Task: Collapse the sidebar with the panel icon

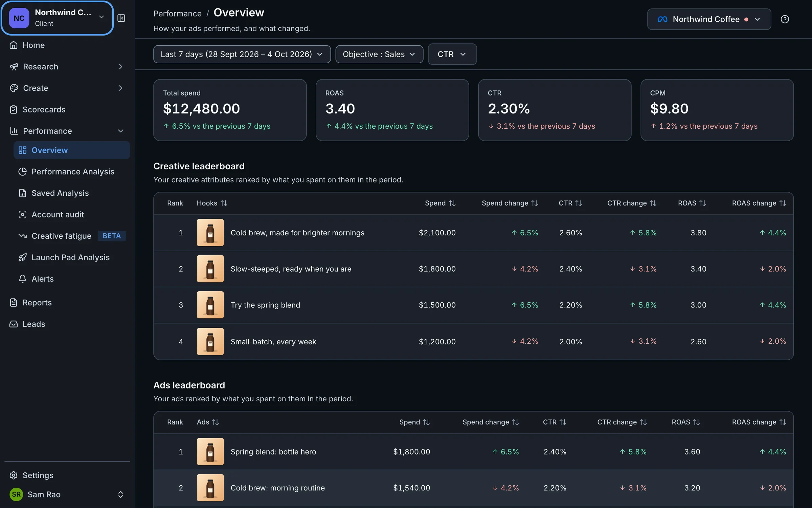Action: click(121, 18)
